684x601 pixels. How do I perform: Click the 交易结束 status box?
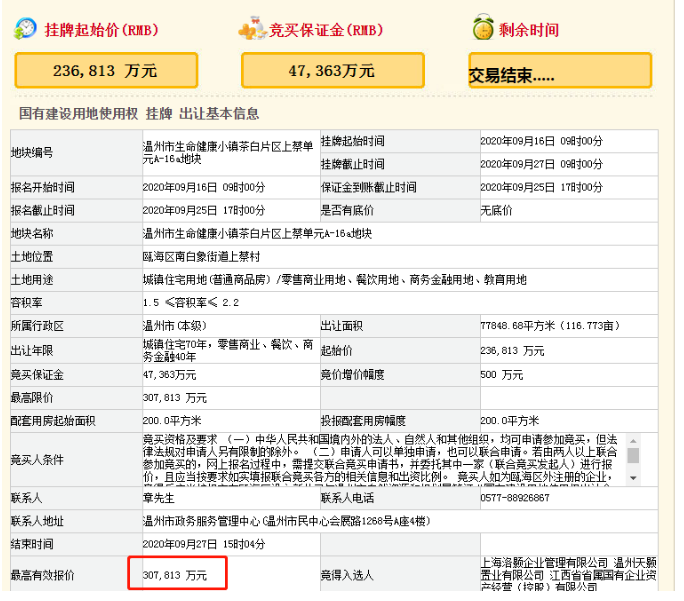click(559, 71)
